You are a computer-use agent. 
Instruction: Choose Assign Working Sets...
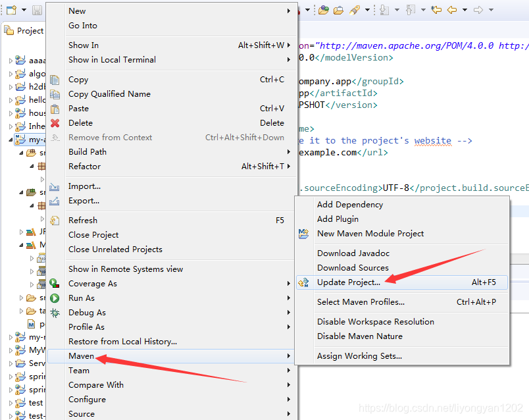click(402, 356)
